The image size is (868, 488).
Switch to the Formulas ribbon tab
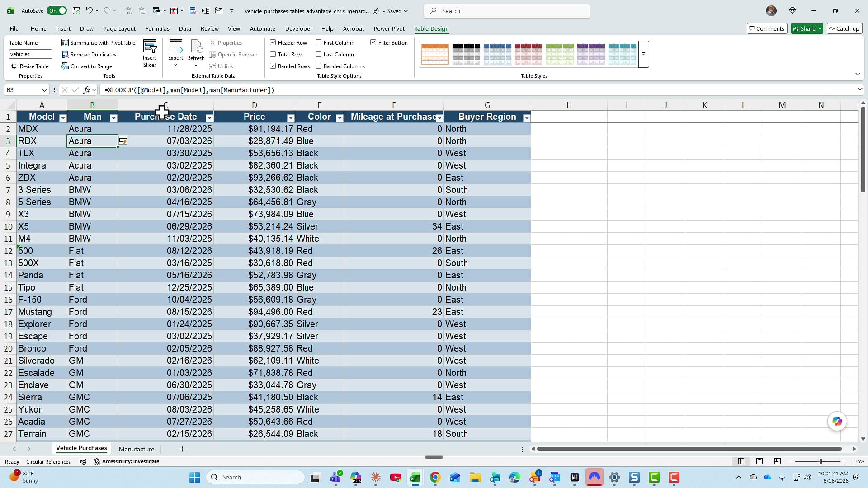[157, 28]
